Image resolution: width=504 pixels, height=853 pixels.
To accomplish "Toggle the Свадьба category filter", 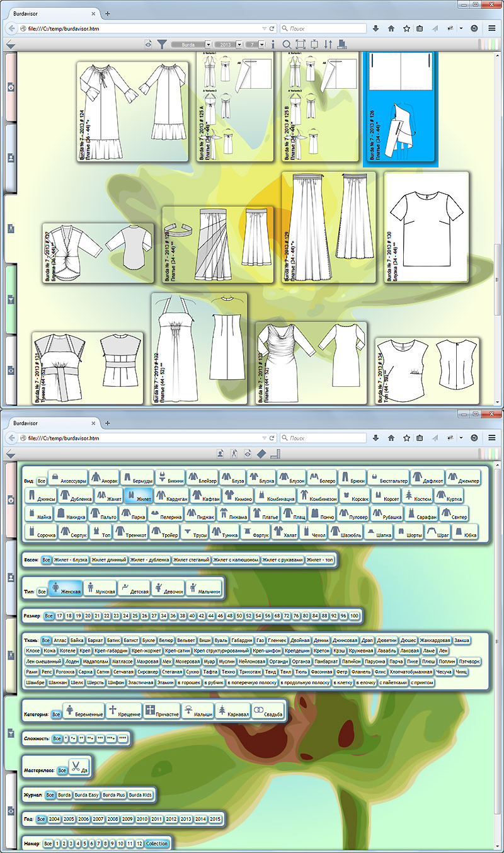I will point(268,711).
